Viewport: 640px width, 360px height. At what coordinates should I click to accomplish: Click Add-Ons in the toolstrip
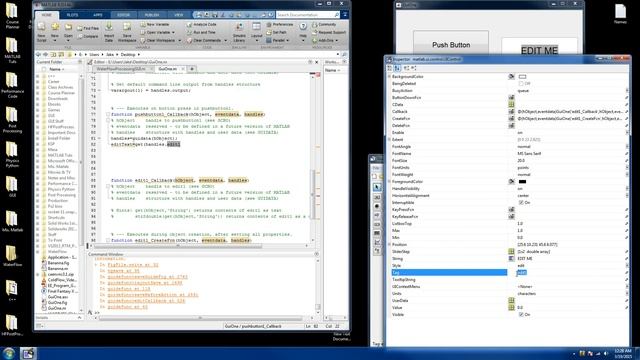[325, 40]
